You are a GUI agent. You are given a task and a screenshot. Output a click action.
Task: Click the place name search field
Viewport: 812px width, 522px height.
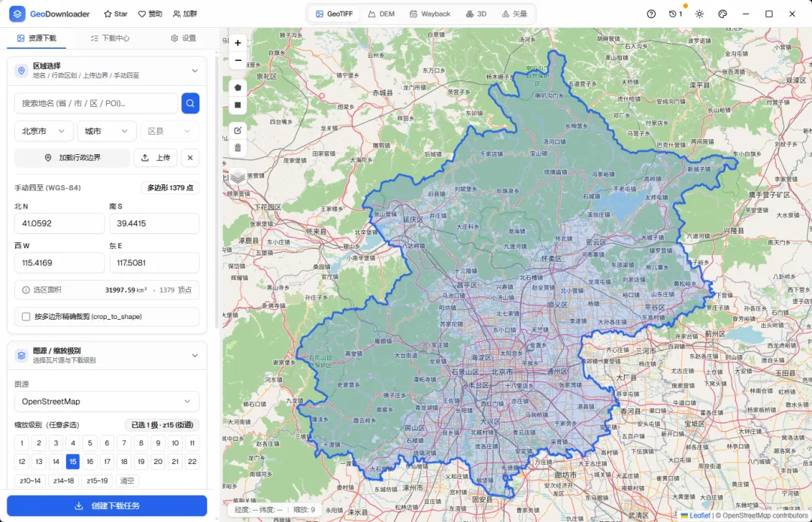95,103
